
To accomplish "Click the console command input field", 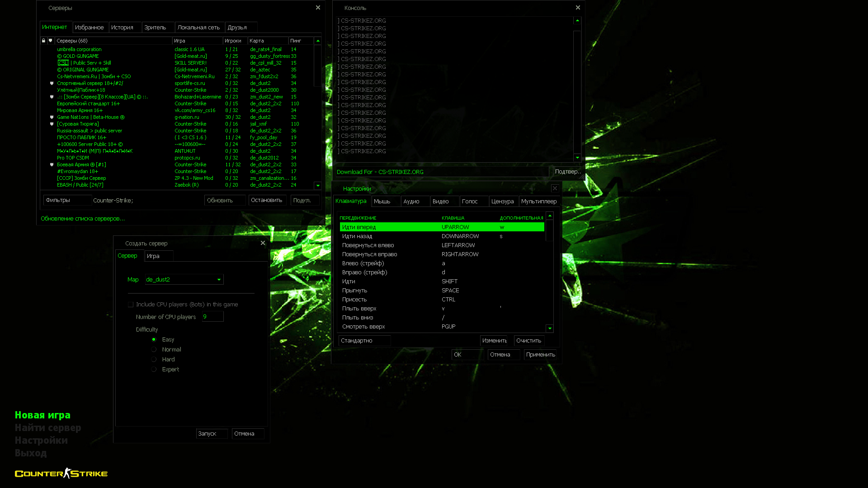I will (442, 172).
